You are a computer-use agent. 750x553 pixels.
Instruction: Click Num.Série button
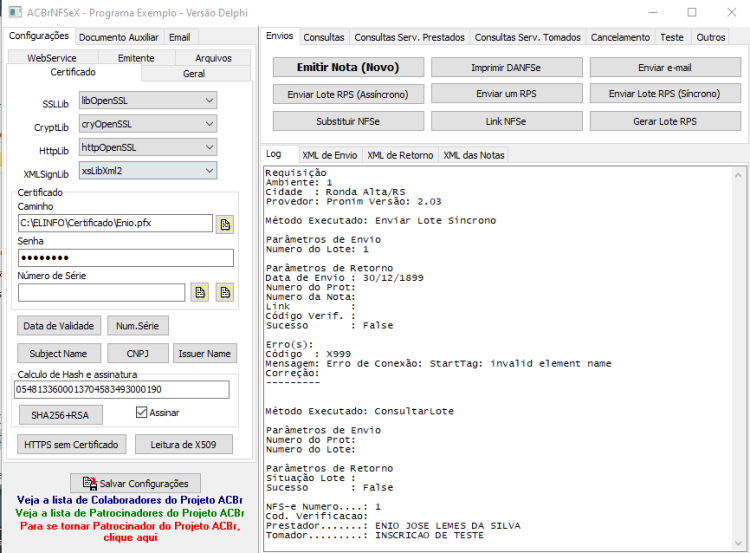coord(138,325)
